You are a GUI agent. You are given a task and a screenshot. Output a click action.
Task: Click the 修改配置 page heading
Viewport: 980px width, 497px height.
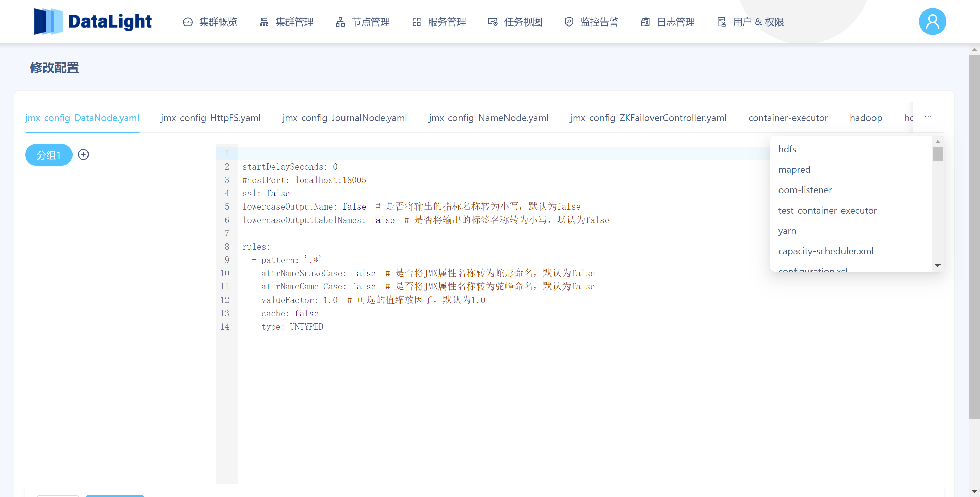[54, 68]
